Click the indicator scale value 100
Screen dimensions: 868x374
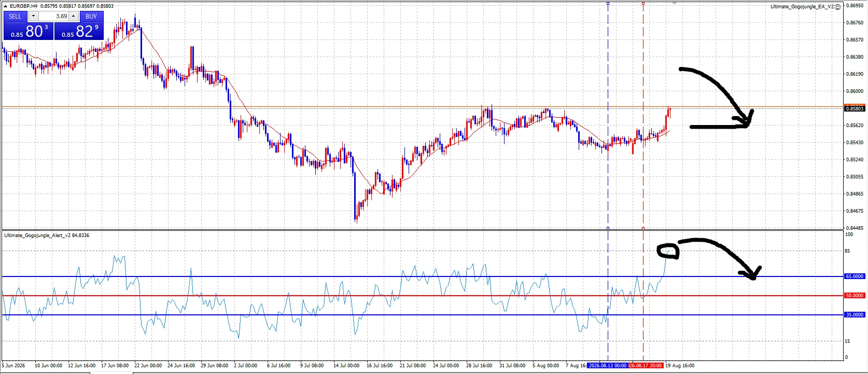point(849,234)
